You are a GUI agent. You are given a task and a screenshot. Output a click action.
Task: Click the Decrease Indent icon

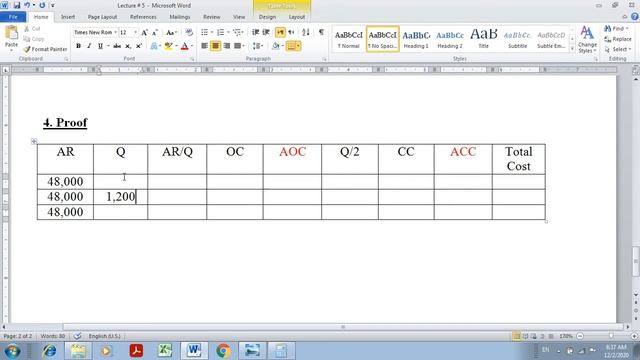pyautogui.click(x=256, y=32)
